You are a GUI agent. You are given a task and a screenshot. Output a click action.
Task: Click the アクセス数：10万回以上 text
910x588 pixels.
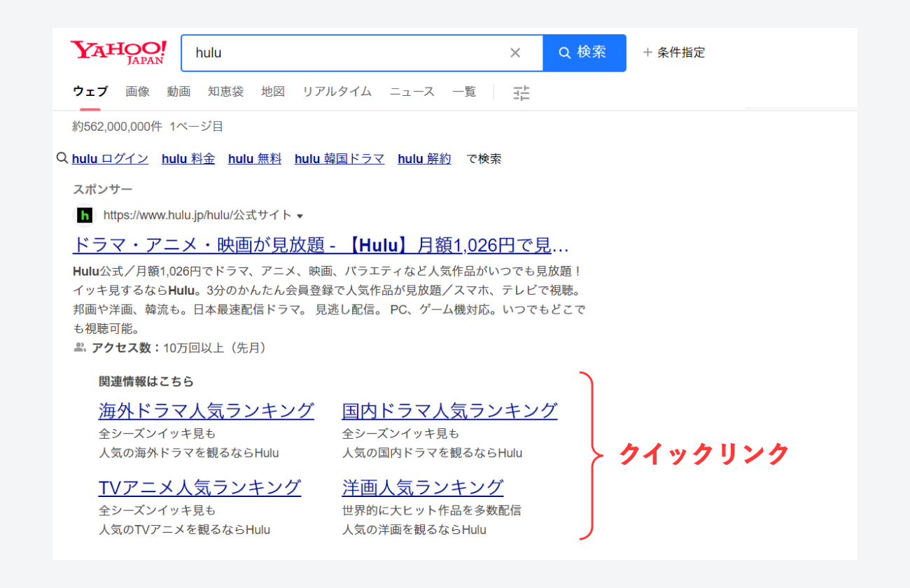click(x=178, y=348)
